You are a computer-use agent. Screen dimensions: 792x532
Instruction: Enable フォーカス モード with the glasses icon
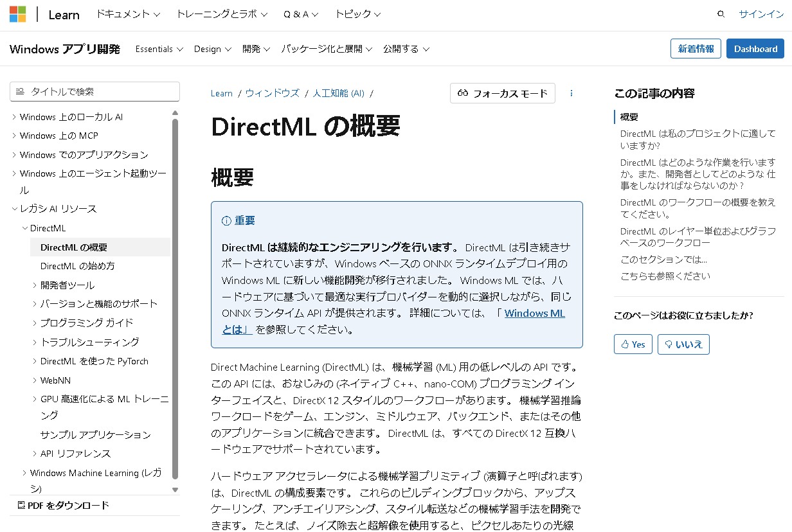pos(464,93)
